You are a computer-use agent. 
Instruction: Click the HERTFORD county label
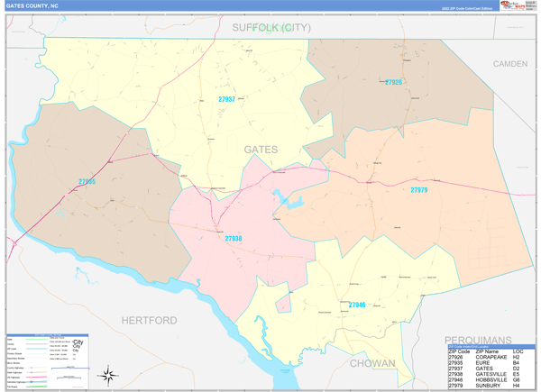(x=149, y=320)
